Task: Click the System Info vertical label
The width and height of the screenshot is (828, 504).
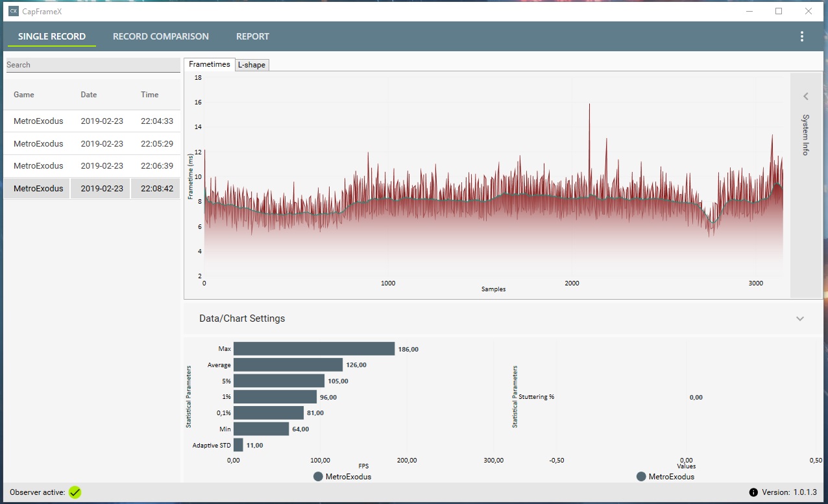Action: (806, 135)
